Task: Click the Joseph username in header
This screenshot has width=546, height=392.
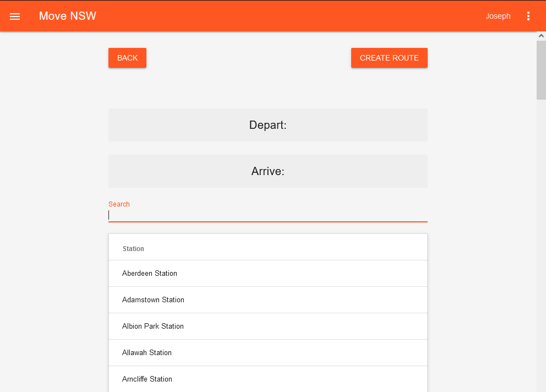Action: pyautogui.click(x=498, y=17)
